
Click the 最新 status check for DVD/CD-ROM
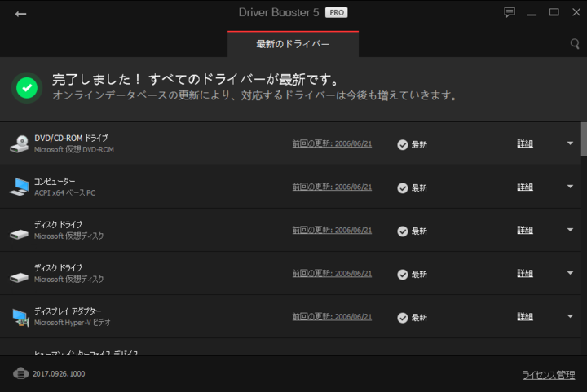tap(403, 144)
